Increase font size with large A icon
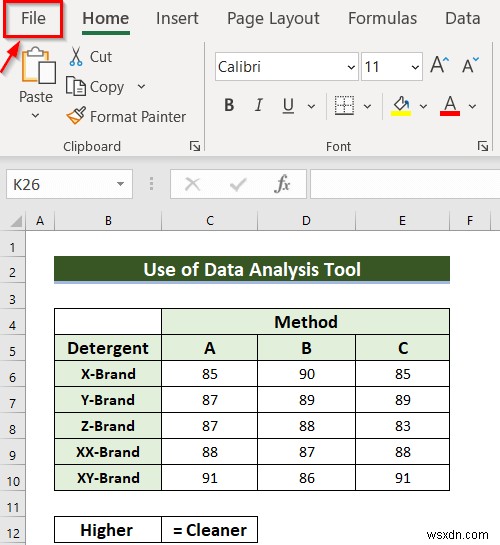Image resolution: width=500 pixels, height=545 pixels. click(x=440, y=65)
